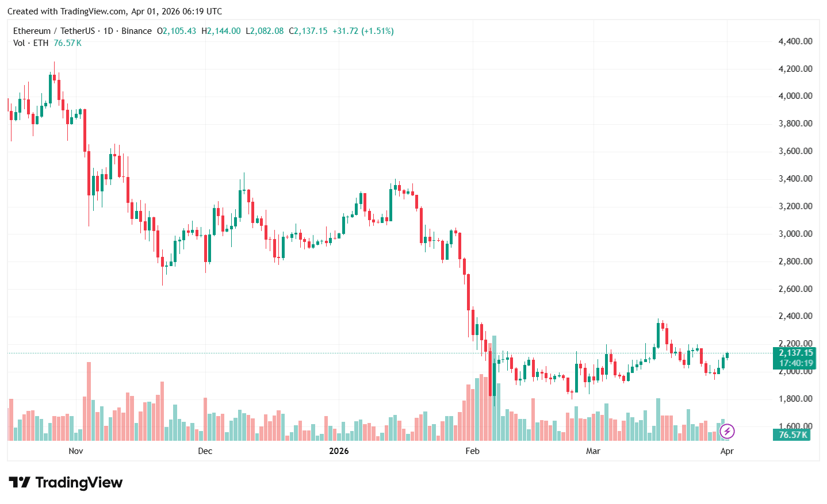The image size is (827, 504).
Task: Click the 1,800.00 price scale label
Action: tap(795, 399)
